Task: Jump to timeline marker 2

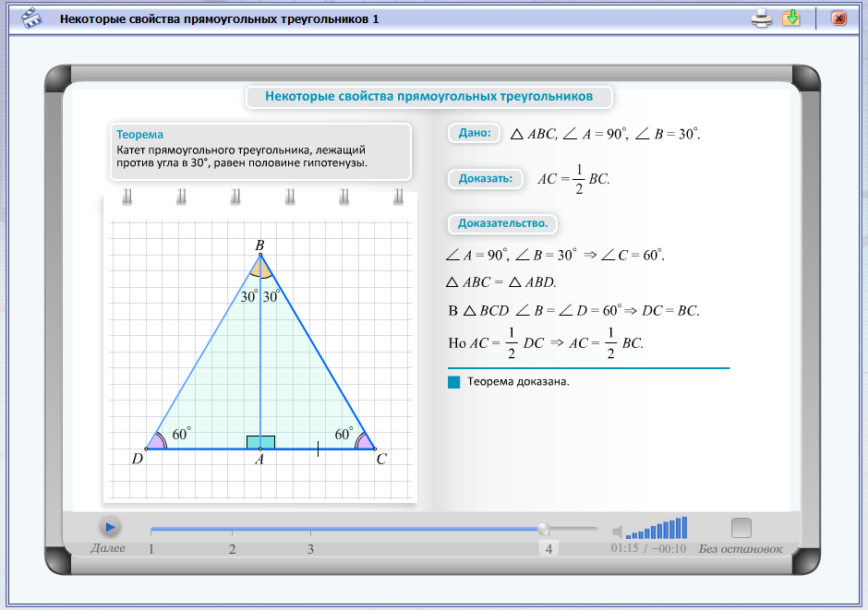Action: [232, 549]
